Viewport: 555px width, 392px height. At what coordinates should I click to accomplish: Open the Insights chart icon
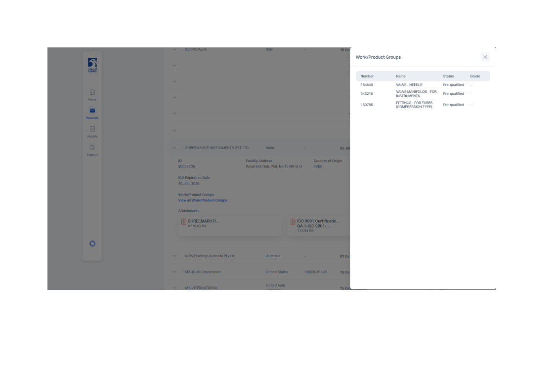pyautogui.click(x=92, y=129)
